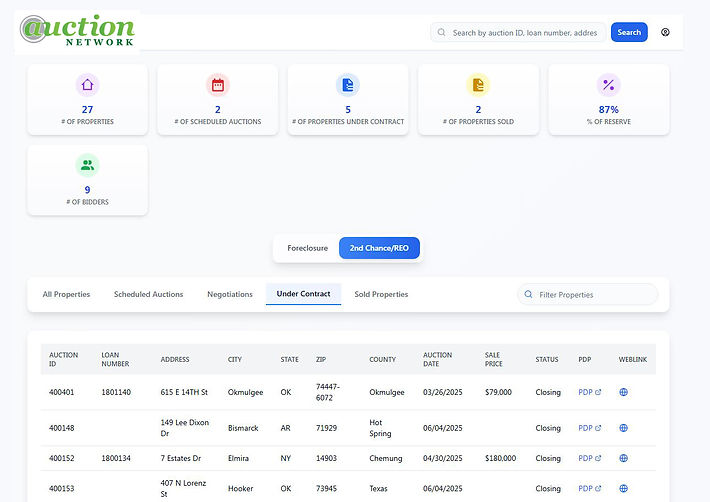Click the Weblink column header
Screen dimensions: 710x502
click(633, 359)
